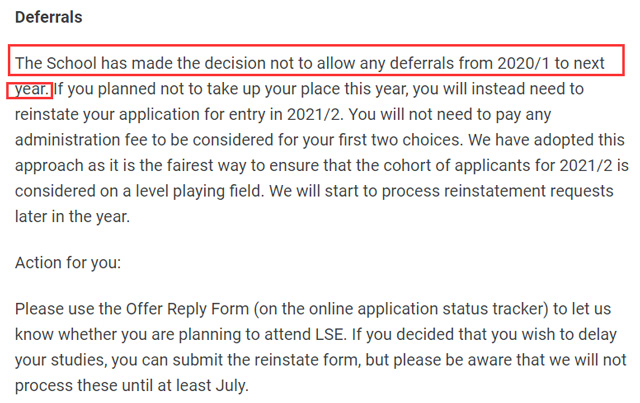Click the words "reinstate form"
This screenshot has width=640, height=403.
pos(307,360)
